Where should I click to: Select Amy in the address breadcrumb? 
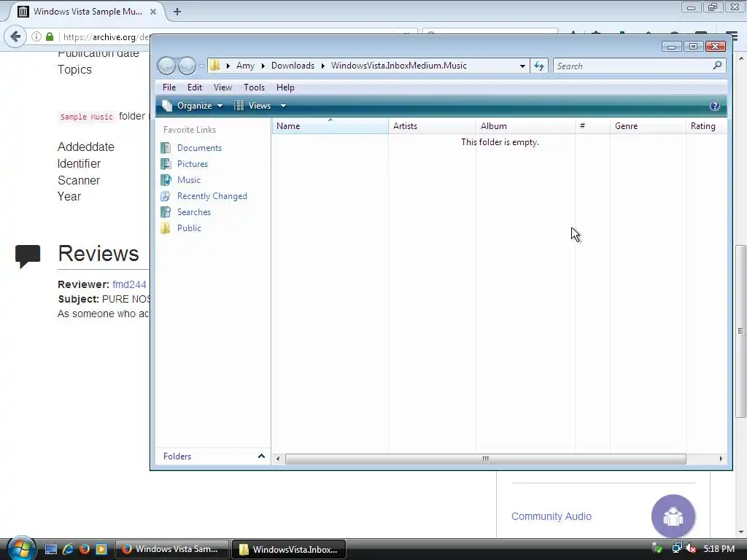click(245, 66)
